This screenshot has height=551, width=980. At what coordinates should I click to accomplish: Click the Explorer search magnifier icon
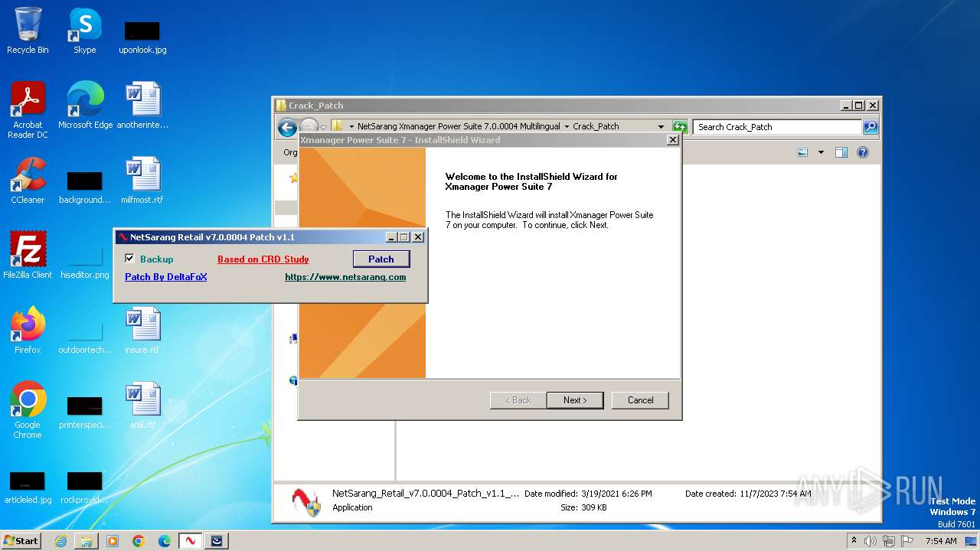(x=871, y=127)
